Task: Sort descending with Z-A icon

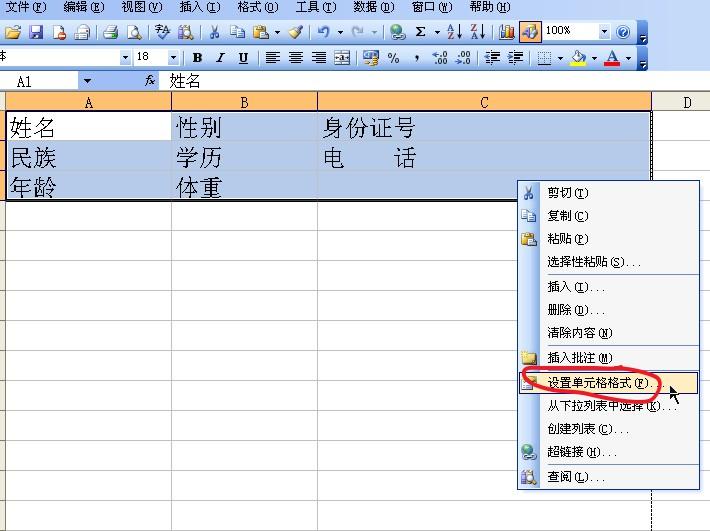Action: (x=478, y=32)
